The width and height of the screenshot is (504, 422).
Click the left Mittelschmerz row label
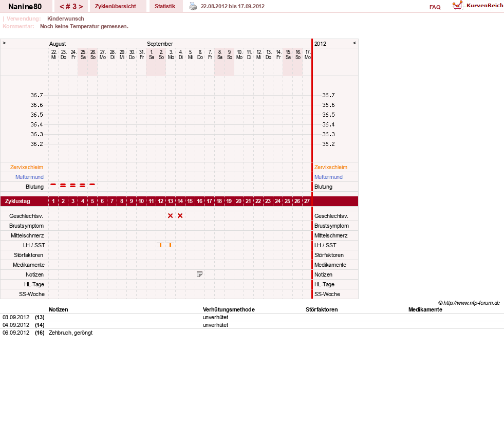(27, 235)
